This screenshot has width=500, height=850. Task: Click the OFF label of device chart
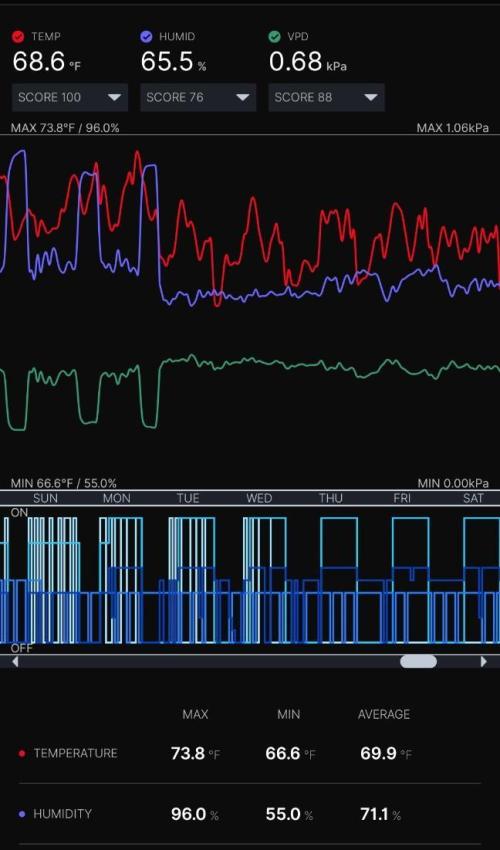22,648
